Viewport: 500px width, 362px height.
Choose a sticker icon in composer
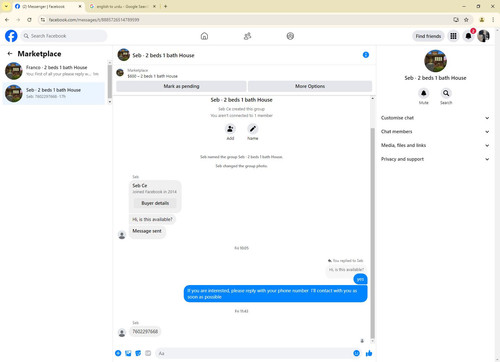(138, 353)
